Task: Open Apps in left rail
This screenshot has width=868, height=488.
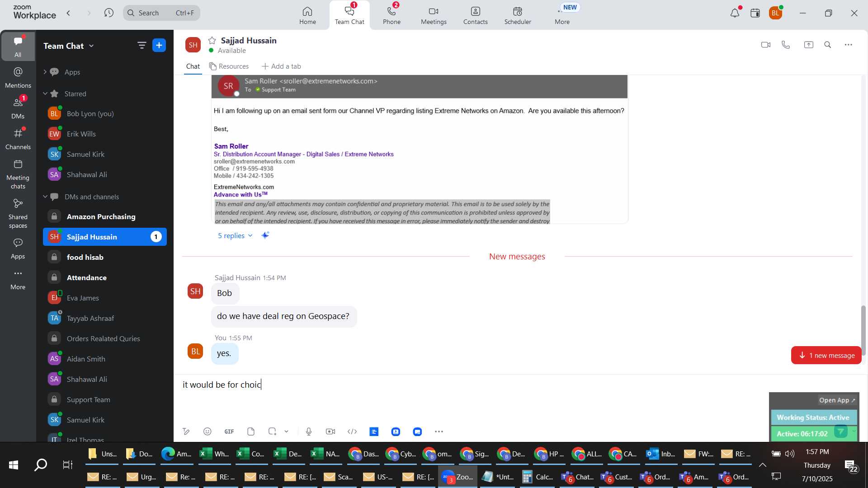Action: click(x=18, y=248)
